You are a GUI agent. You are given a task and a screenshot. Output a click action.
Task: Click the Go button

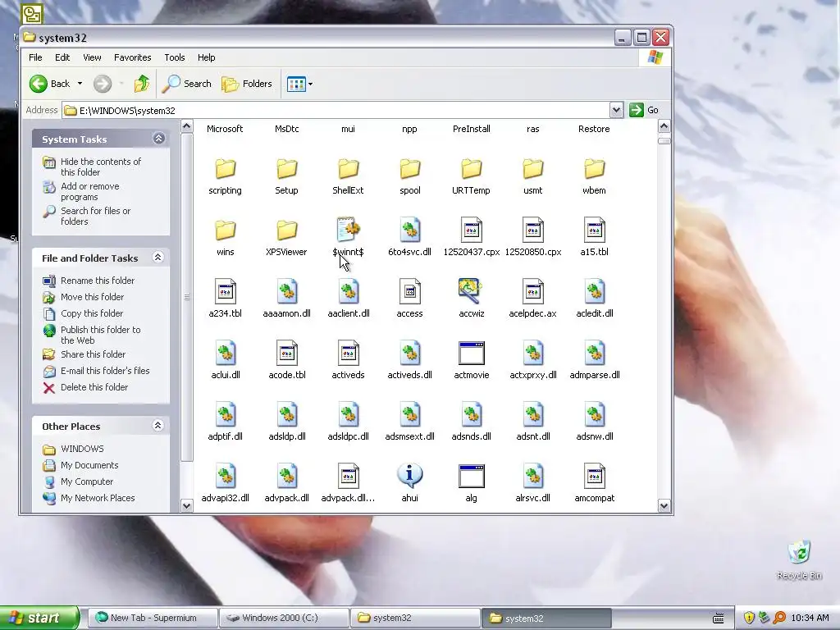point(644,110)
